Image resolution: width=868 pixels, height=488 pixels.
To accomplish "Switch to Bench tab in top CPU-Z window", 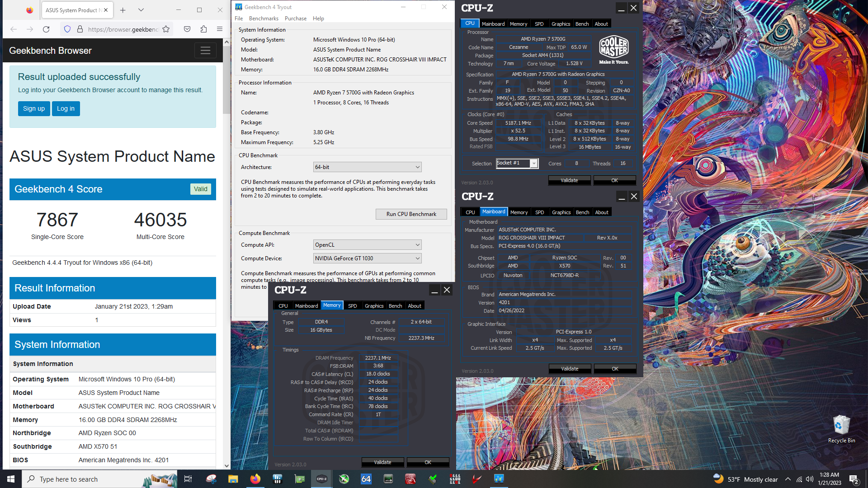I will tap(582, 24).
